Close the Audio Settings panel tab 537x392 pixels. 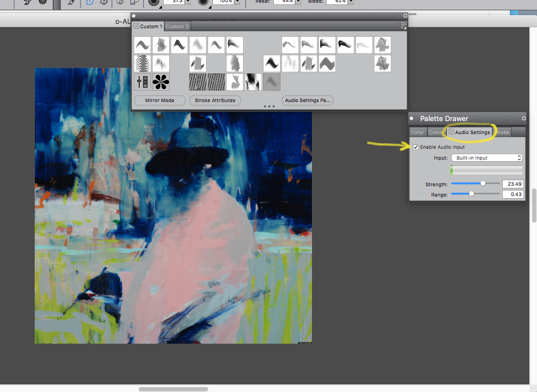pos(451,132)
